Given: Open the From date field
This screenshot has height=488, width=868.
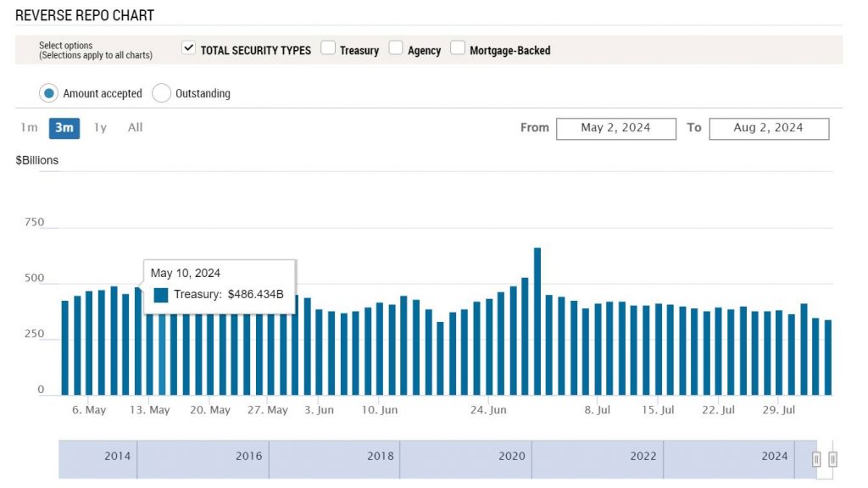Looking at the screenshot, I should point(615,128).
